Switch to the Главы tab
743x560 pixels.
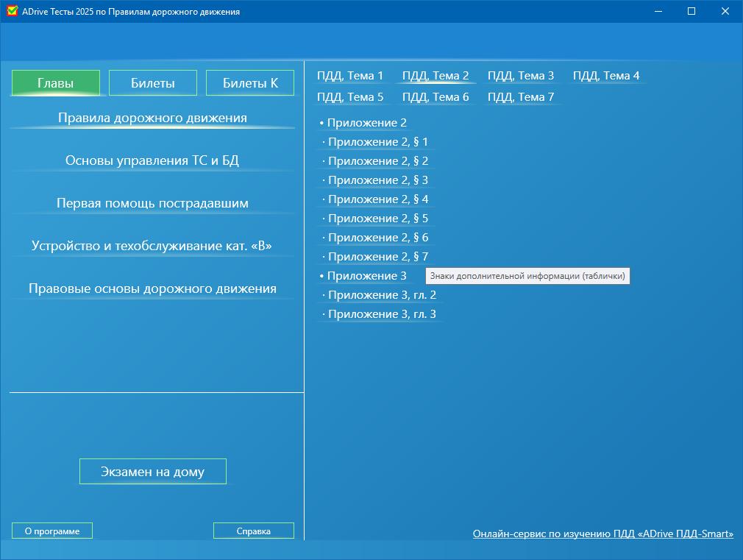pyautogui.click(x=56, y=83)
